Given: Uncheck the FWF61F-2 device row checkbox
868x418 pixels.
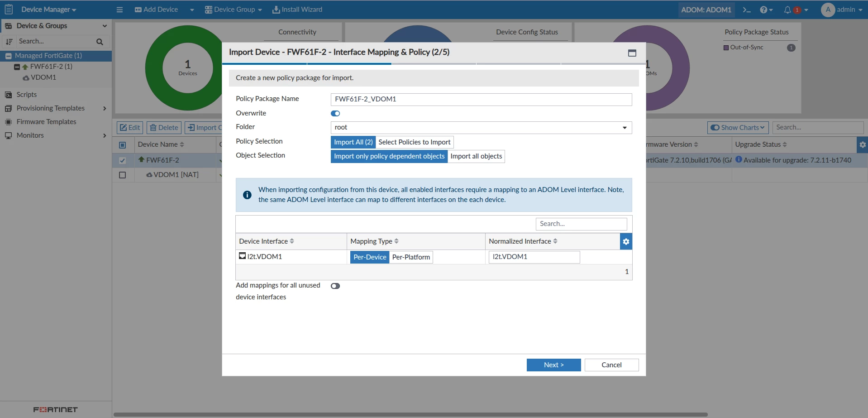Looking at the screenshot, I should tap(122, 160).
